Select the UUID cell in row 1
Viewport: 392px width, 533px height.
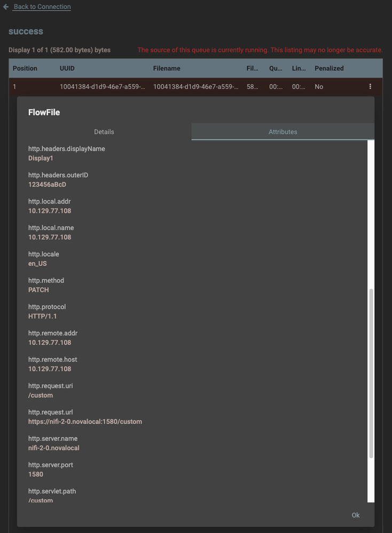tap(101, 87)
